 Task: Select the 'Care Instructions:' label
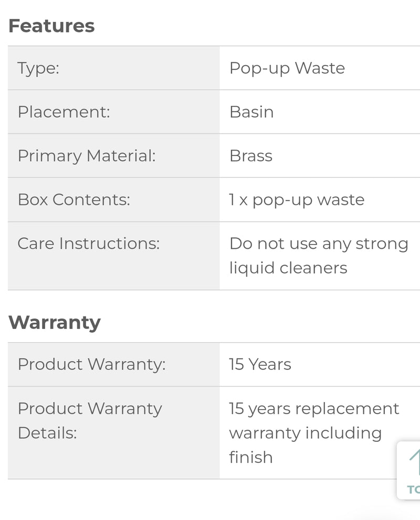tap(88, 243)
